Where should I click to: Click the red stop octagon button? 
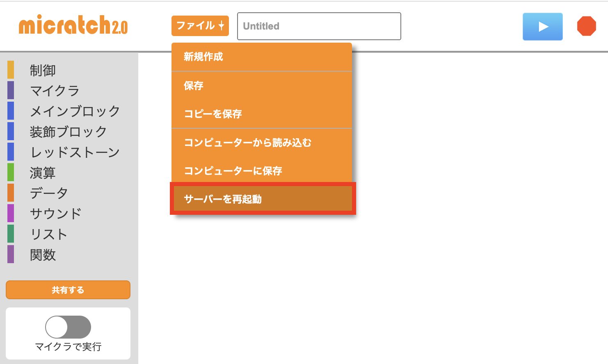[587, 26]
